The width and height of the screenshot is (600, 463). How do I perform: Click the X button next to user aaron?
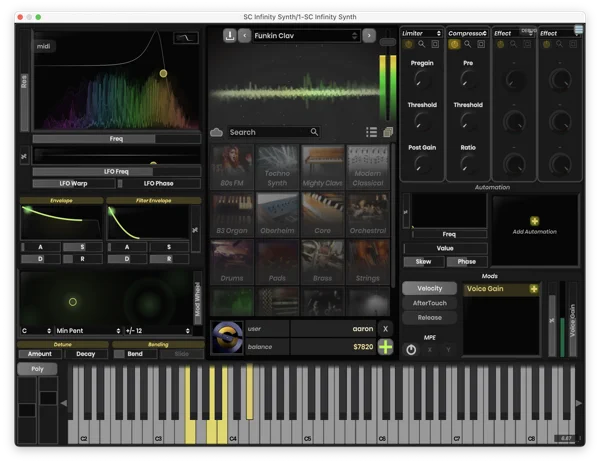pyautogui.click(x=385, y=329)
